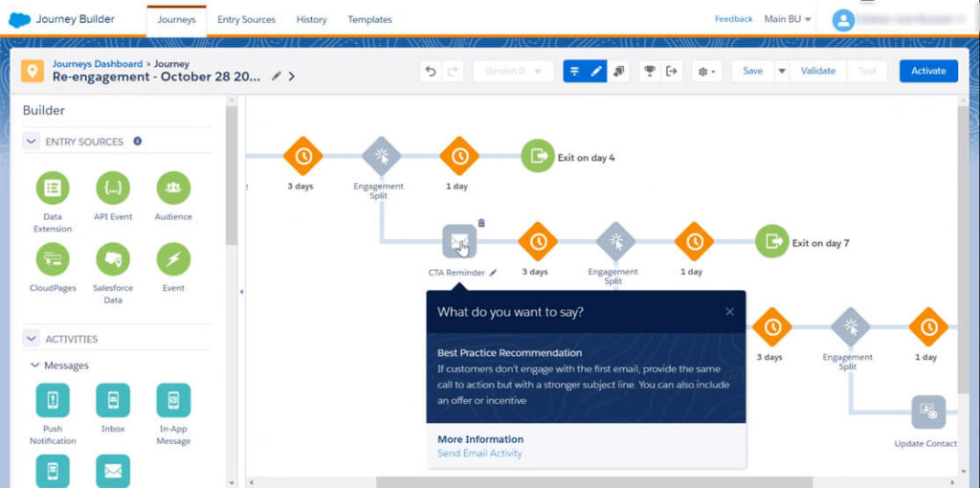This screenshot has height=488, width=980.
Task: Select the Data Extension entry source
Action: coord(53,189)
